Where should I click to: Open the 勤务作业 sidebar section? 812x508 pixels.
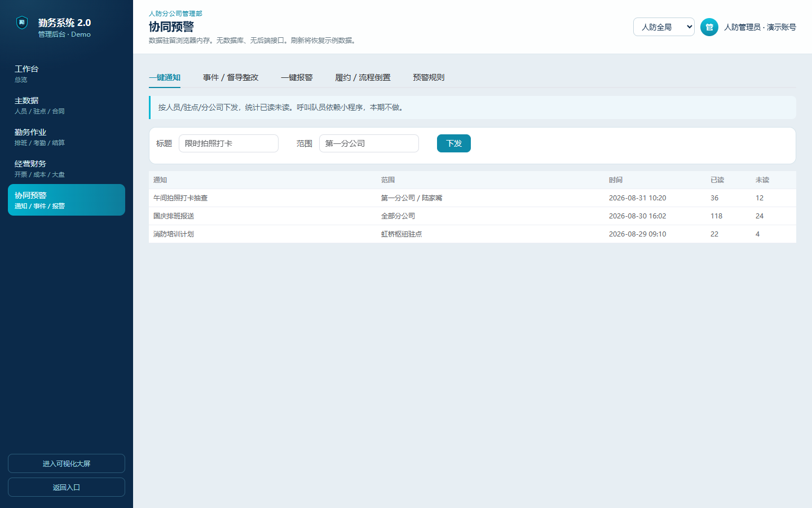click(67, 137)
